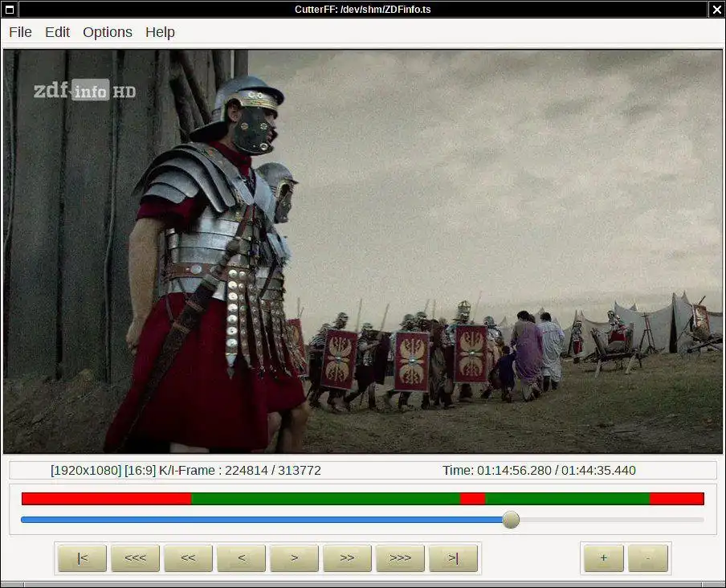726x588 pixels.
Task: Open the window menu icon in title bar
Action: (10, 10)
